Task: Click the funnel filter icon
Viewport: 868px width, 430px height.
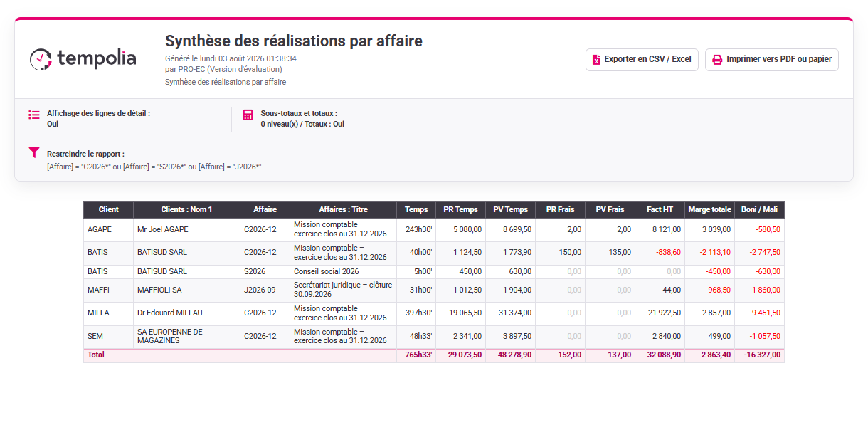Action: 33,152
